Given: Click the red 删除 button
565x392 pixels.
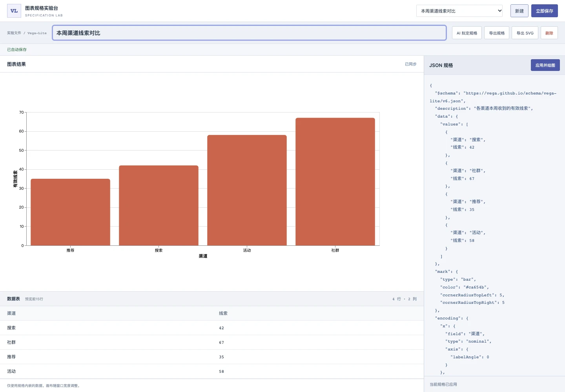Looking at the screenshot, I should [x=549, y=33].
